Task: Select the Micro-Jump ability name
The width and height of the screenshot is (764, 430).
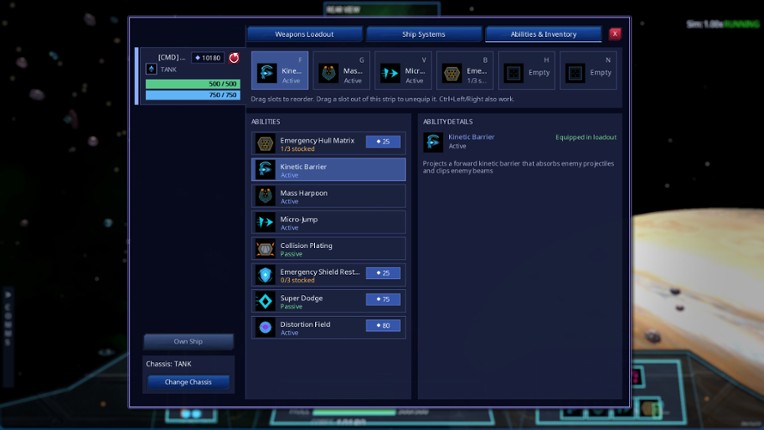Action: pyautogui.click(x=299, y=219)
